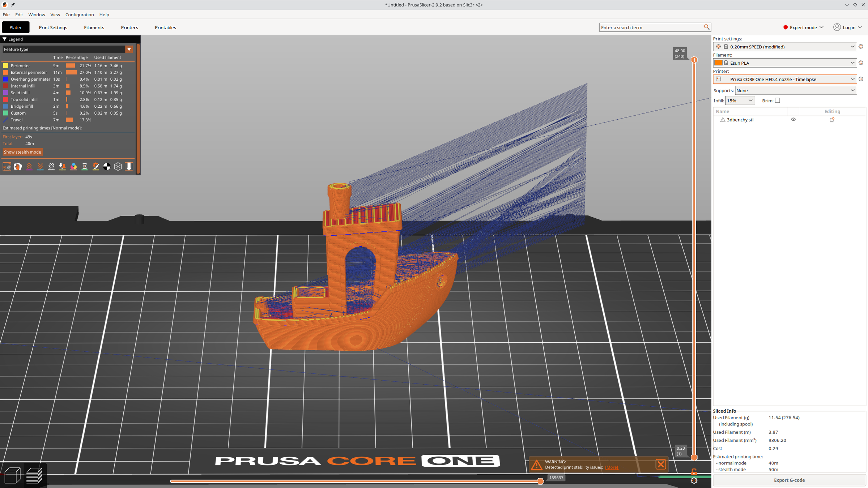Click the Print settings edit gear icon

(861, 47)
